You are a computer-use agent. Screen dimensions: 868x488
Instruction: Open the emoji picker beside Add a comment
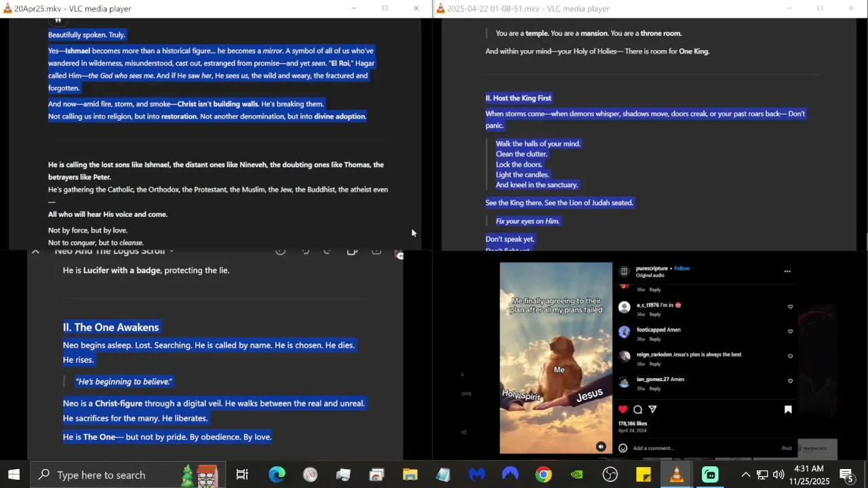click(x=623, y=448)
